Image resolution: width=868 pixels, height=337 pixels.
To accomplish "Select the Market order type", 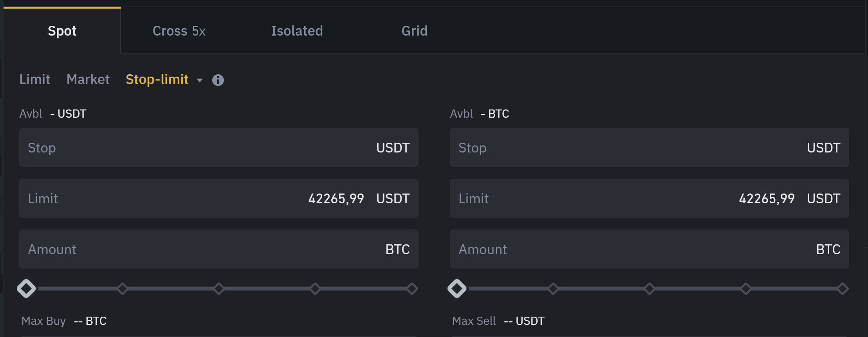I will tap(88, 79).
